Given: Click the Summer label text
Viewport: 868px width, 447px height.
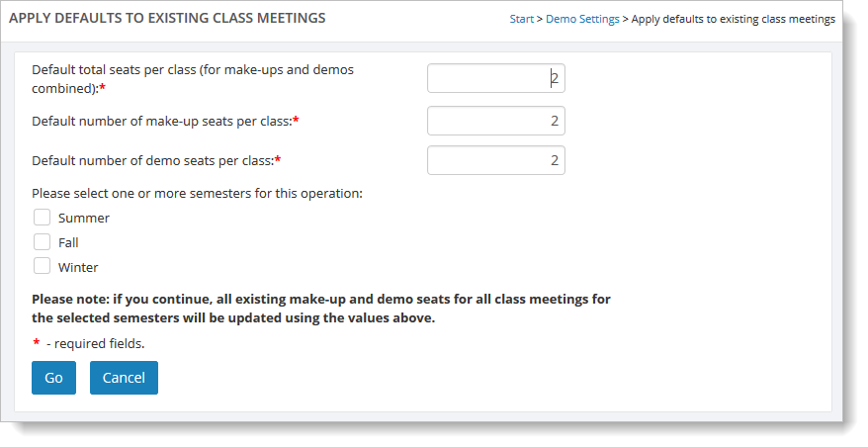Looking at the screenshot, I should 84,219.
